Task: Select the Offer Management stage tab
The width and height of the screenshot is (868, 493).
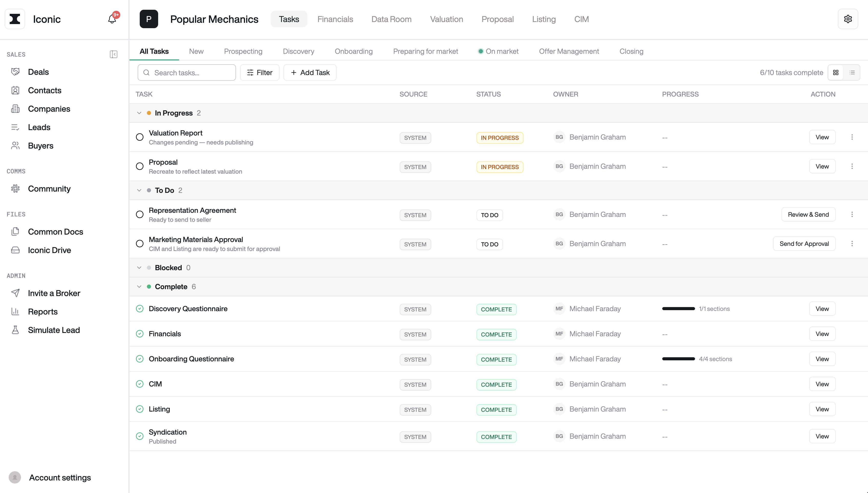Action: click(569, 51)
